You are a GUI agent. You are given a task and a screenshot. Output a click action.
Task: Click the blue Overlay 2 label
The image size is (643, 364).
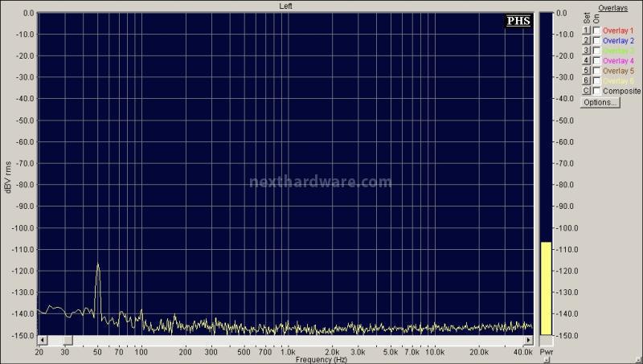[618, 41]
